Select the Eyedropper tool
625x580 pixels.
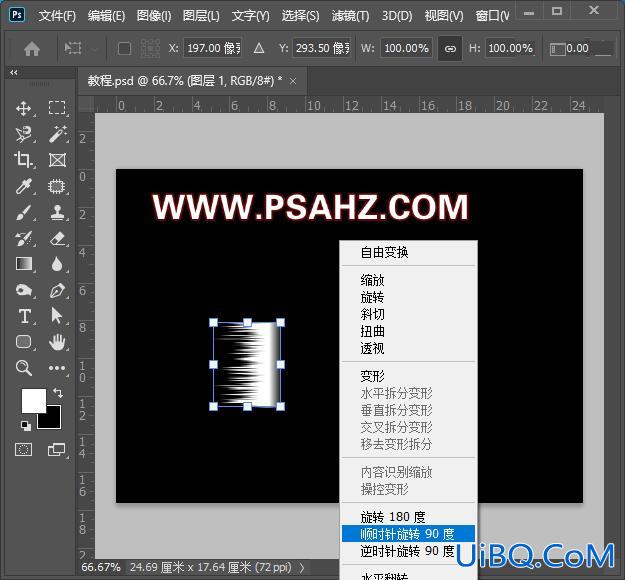pos(24,187)
